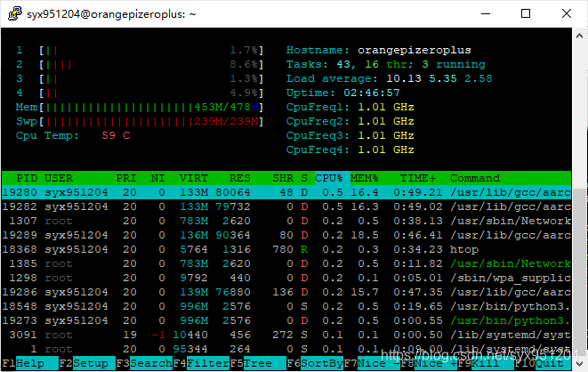Click the vertical scrollbar thumb
588x372 pixels.
pos(580,270)
